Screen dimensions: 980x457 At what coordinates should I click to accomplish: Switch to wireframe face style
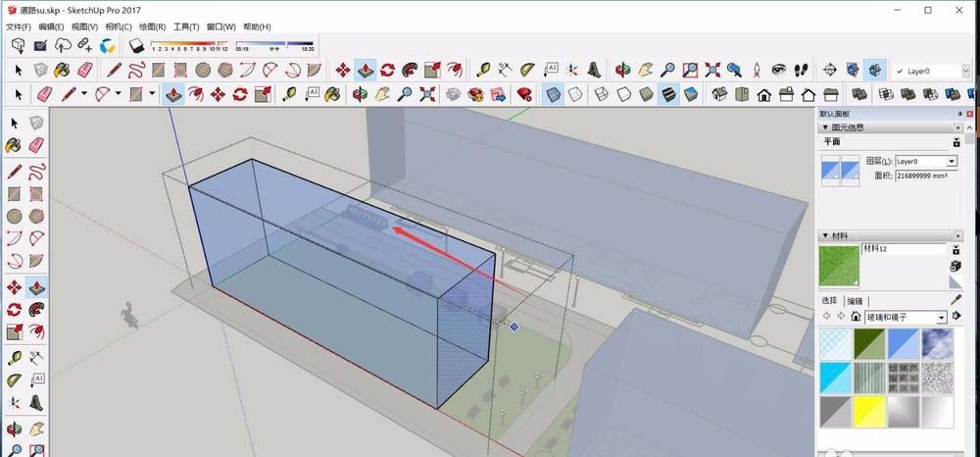(x=602, y=94)
